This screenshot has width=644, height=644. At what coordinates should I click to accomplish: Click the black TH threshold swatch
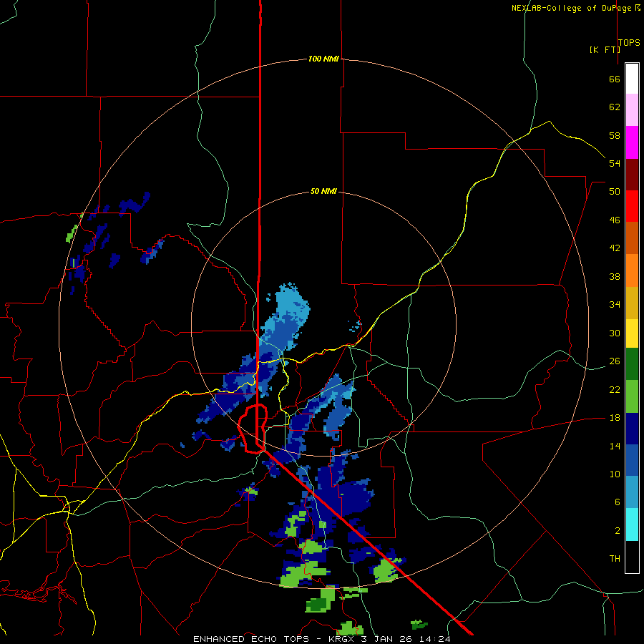[x=632, y=557]
